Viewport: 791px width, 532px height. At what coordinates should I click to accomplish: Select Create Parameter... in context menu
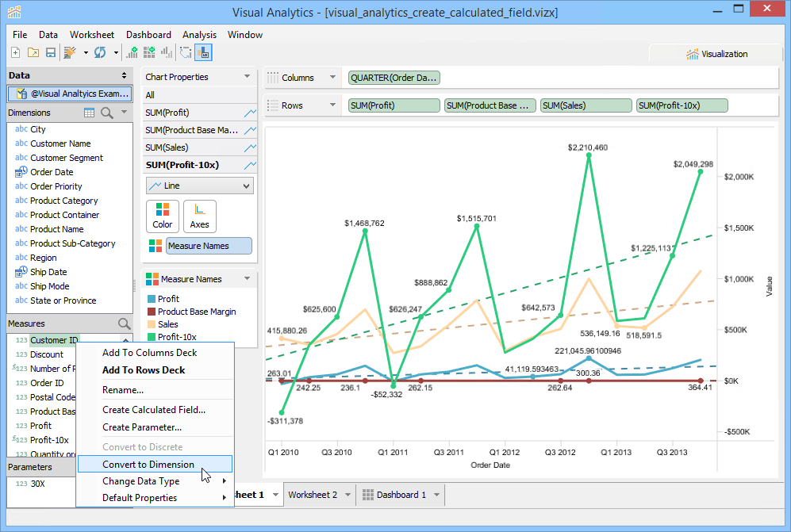click(155, 427)
